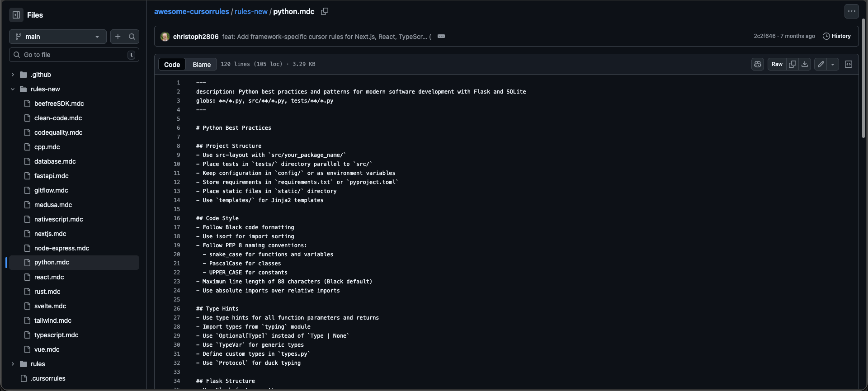
Task: Select the Code tab
Action: pyautogui.click(x=172, y=64)
